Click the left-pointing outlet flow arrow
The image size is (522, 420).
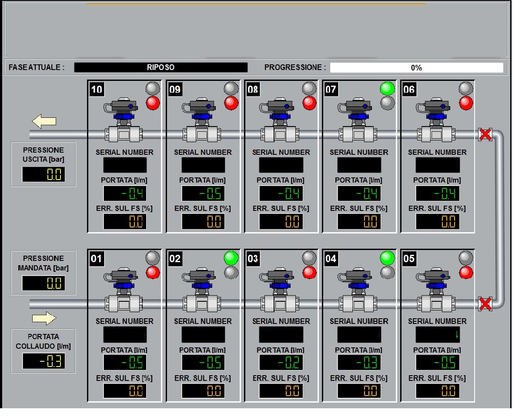44,121
